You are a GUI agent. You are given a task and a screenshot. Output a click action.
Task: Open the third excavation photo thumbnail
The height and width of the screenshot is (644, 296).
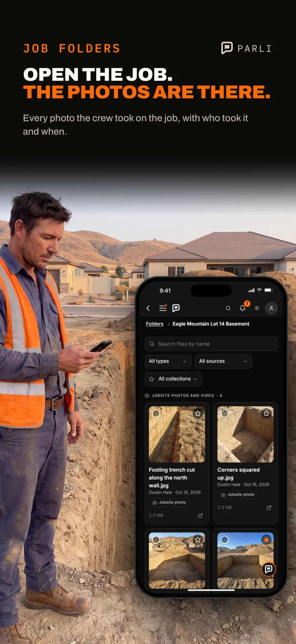pos(177,560)
